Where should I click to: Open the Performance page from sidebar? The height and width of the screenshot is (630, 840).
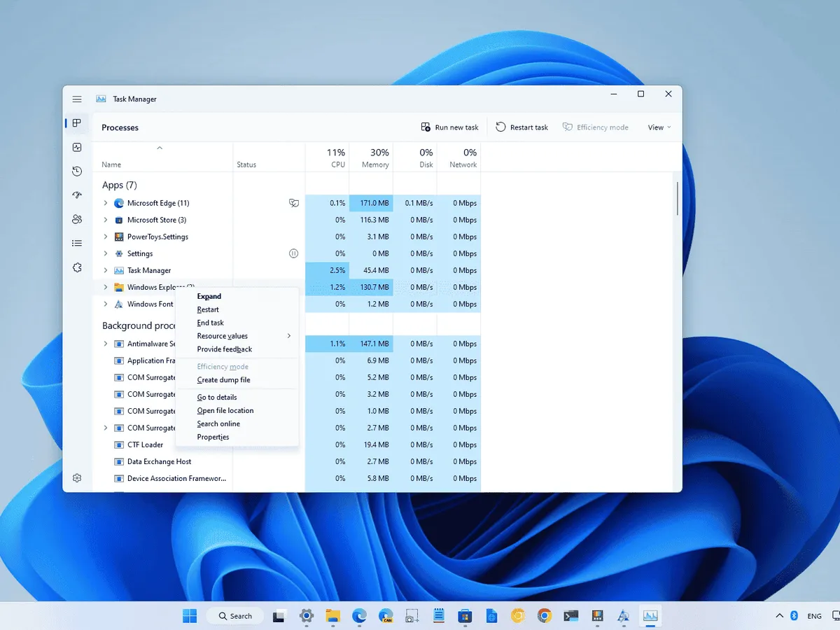click(x=77, y=148)
